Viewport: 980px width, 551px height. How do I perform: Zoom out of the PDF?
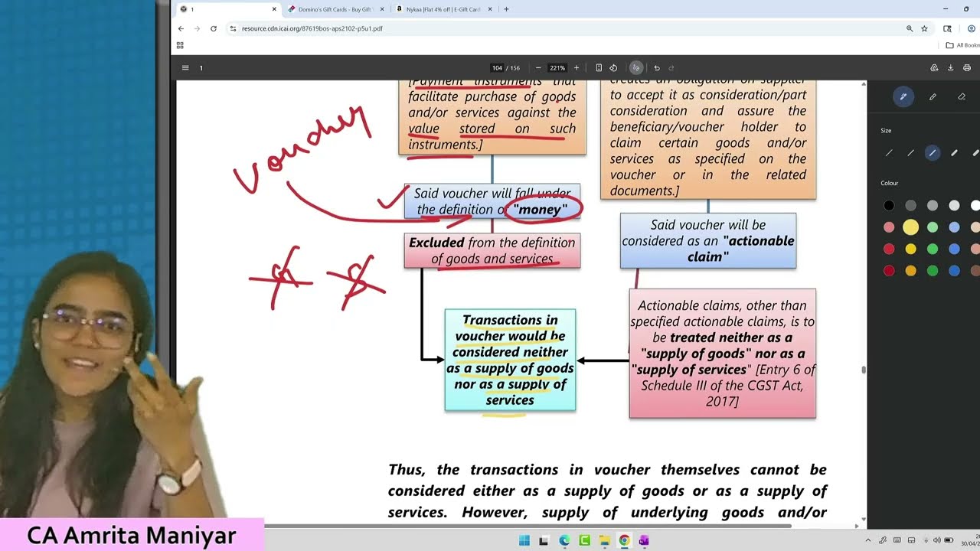(538, 67)
